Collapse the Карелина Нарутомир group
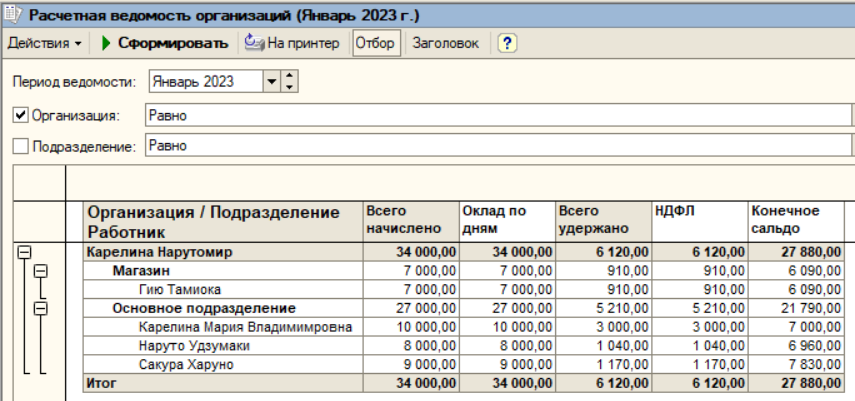Viewport: 855px width, 401px height. pyautogui.click(x=24, y=252)
